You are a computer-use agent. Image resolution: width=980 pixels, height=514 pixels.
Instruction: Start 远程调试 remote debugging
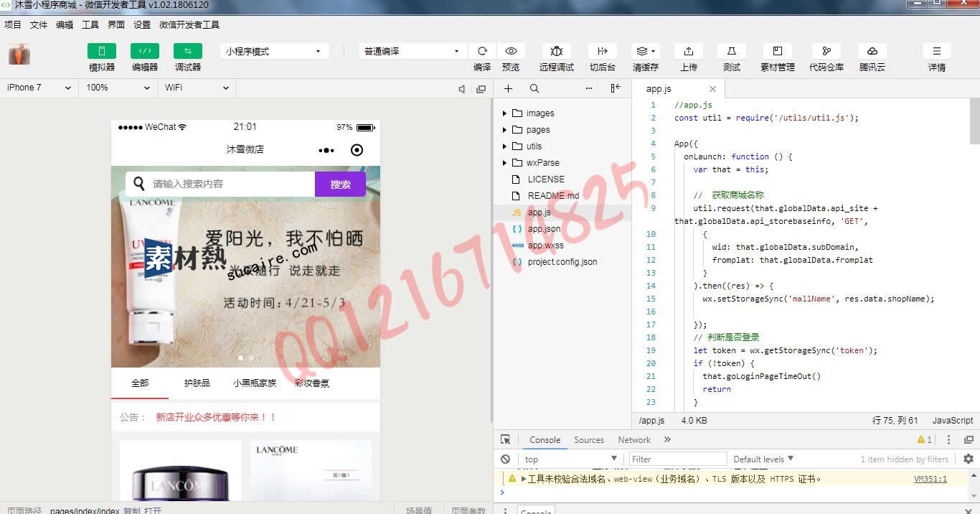pos(557,51)
